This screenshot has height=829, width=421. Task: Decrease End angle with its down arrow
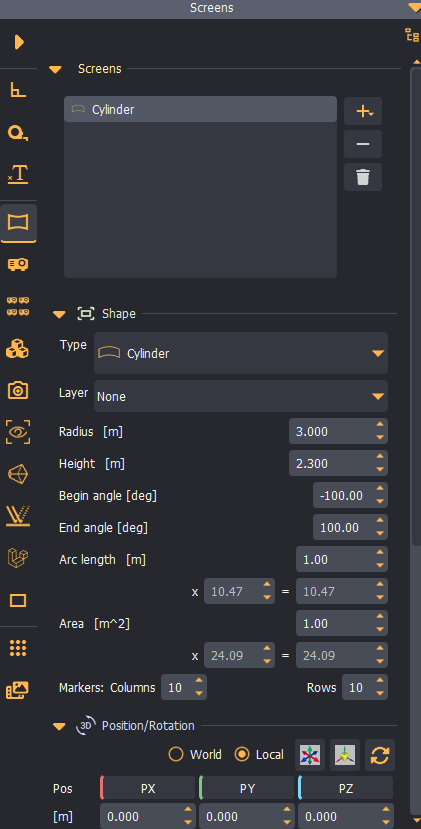380,533
